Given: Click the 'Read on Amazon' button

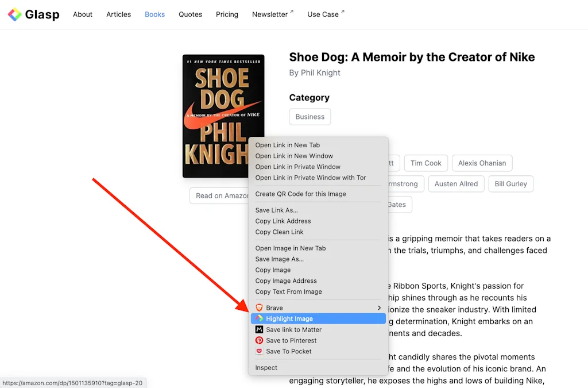Looking at the screenshot, I should [220, 195].
